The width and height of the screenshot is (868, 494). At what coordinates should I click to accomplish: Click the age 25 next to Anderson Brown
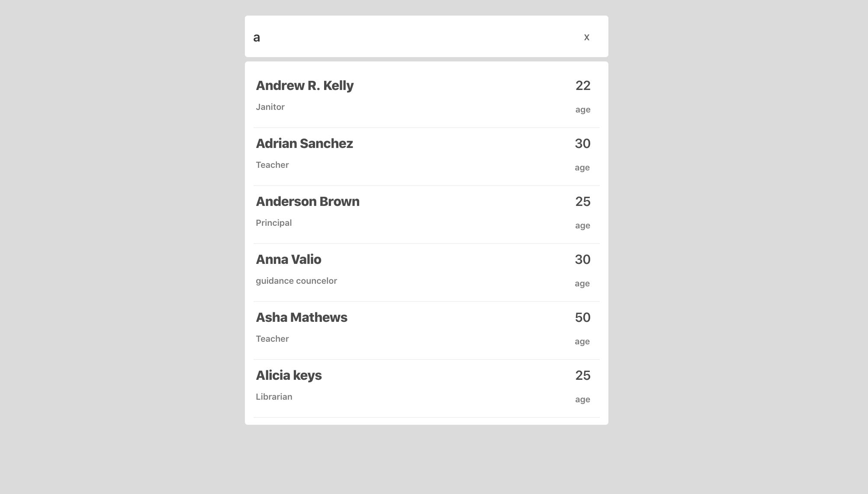coord(583,201)
